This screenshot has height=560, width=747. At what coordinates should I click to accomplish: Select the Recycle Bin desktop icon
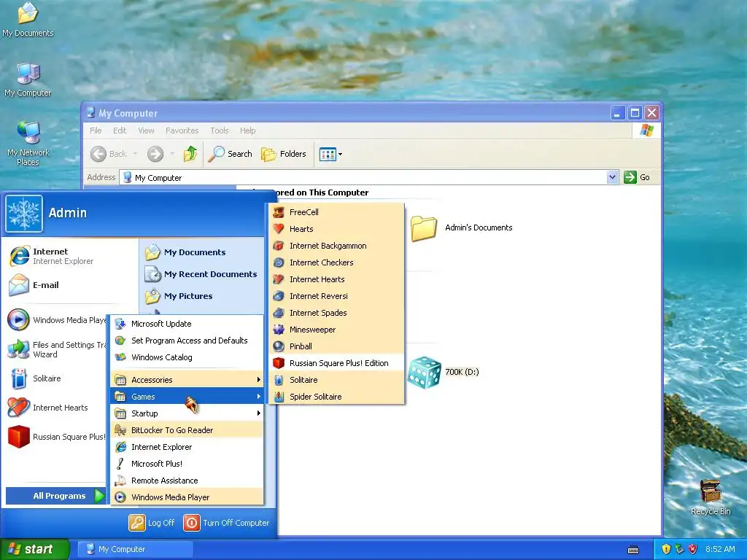click(x=711, y=497)
